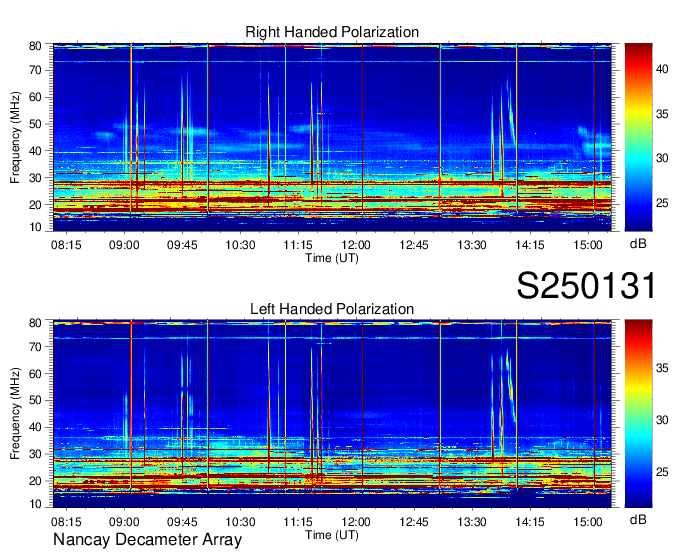This screenshot has width=680, height=552.
Task: Click 'Frequency (MHz)' axis label of Left Handed plot
Action: pyautogui.click(x=15, y=414)
